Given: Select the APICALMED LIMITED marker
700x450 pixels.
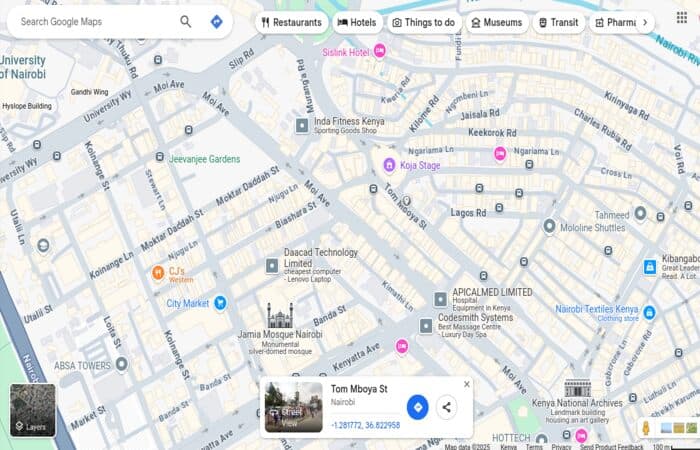Looking at the screenshot, I should pos(441,299).
